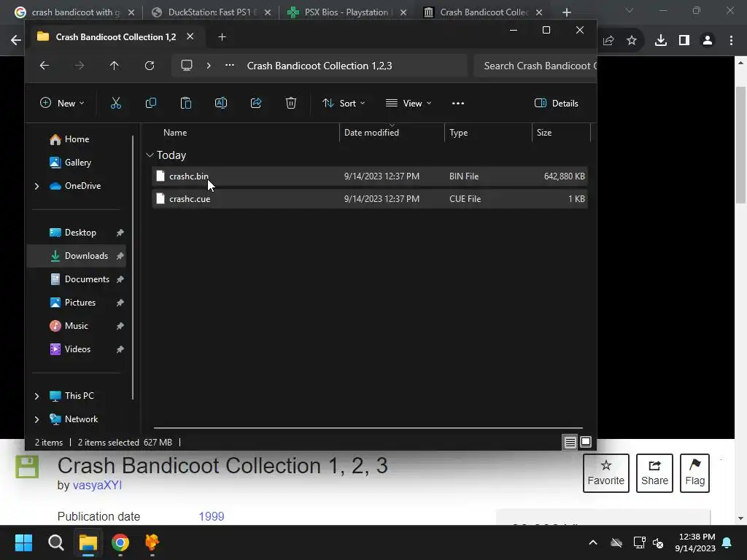Click the address bar ellipsis breadcrumb

pyautogui.click(x=230, y=66)
